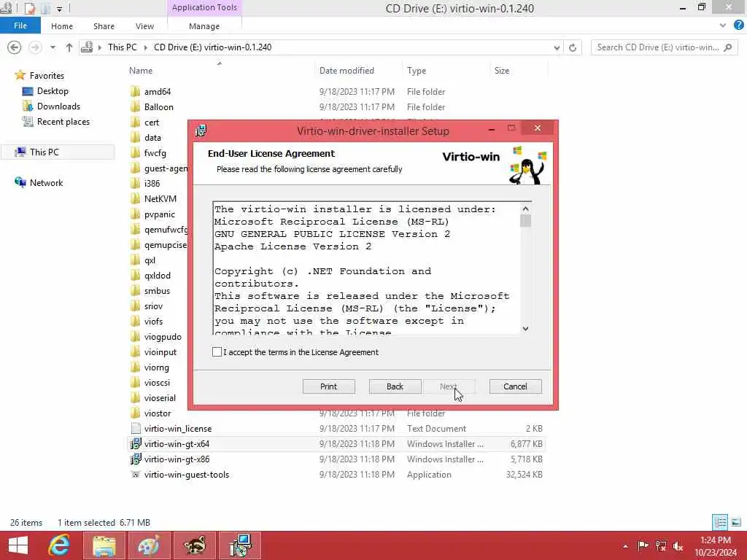Sort by the Type column header

tap(417, 71)
